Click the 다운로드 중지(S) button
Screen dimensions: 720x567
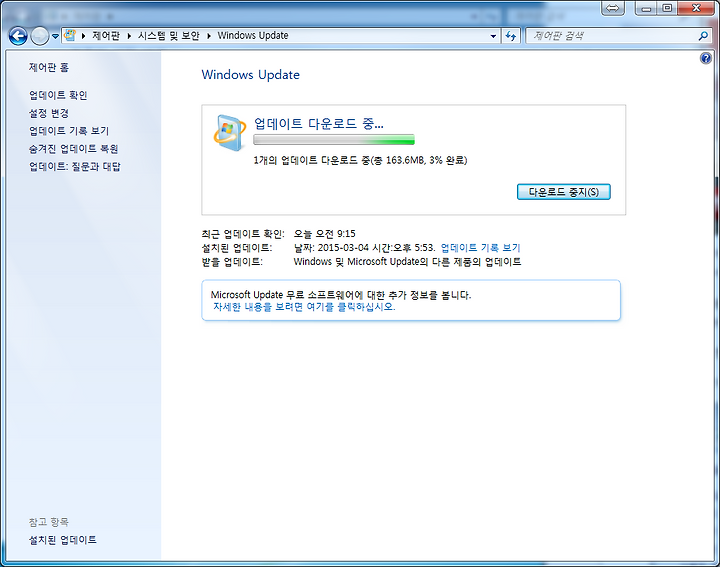pyautogui.click(x=563, y=192)
